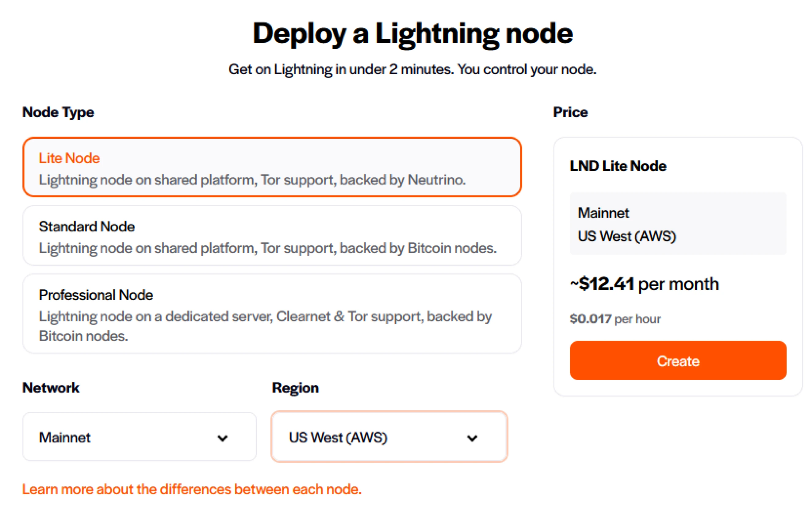This screenshot has width=812, height=506.
Task: Click the Standard Node description text
Action: 267,248
